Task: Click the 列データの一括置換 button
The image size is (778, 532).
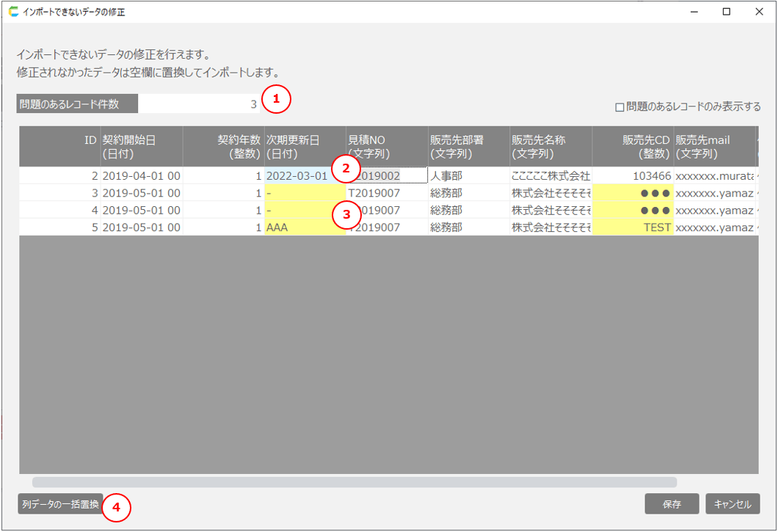Action: [x=60, y=504]
